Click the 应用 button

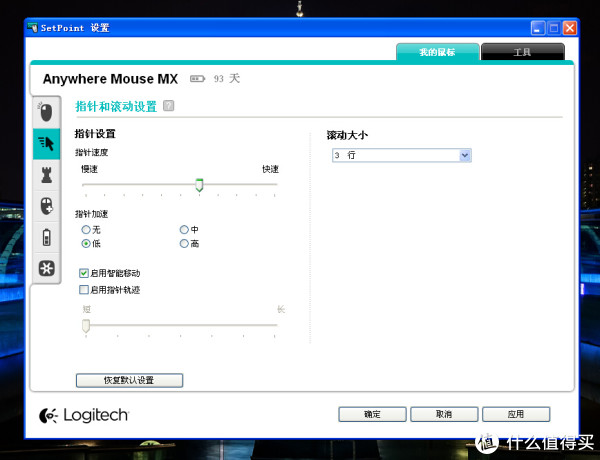(516, 414)
